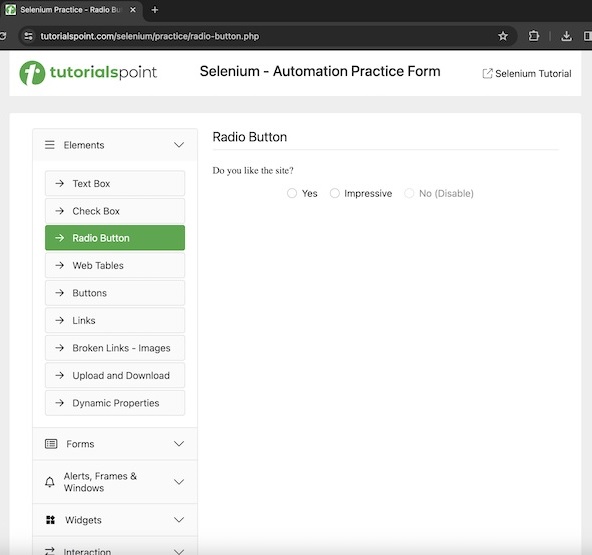Expand the Alerts, Frames & Windows chevron
592x555 pixels.
[x=179, y=482]
